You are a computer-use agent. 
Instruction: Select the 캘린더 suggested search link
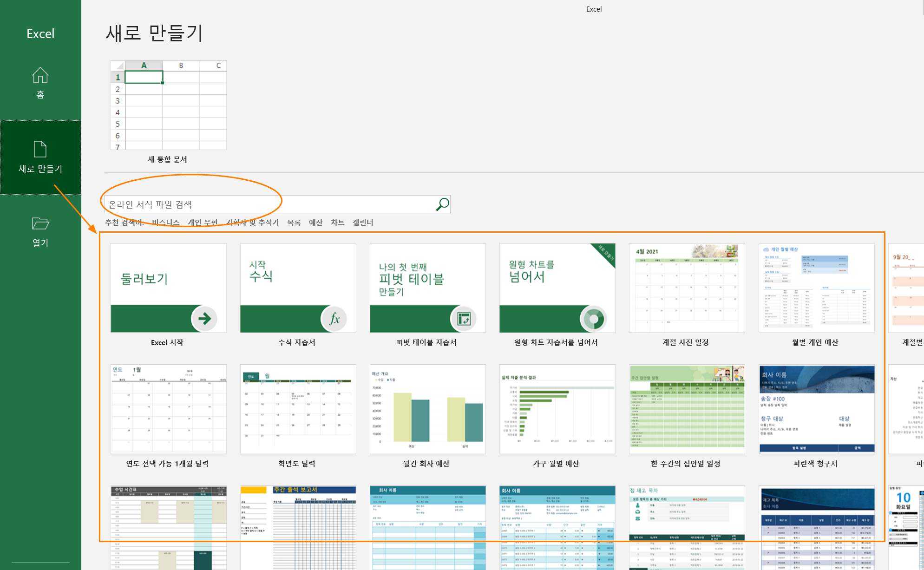point(362,223)
